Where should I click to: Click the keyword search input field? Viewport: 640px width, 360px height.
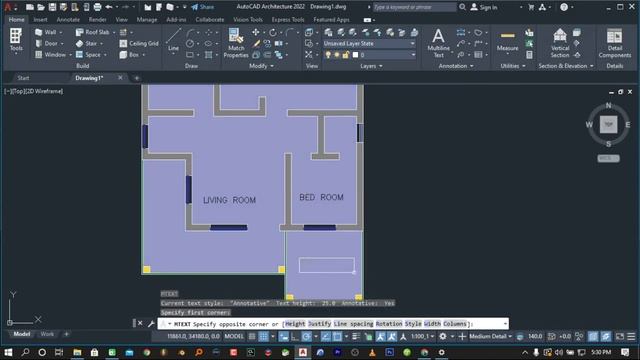(x=415, y=7)
